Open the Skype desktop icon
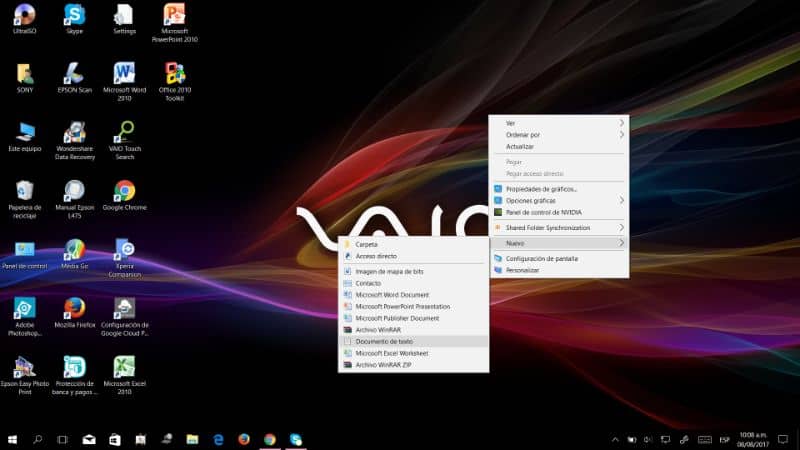The height and width of the screenshot is (450, 800). click(x=74, y=18)
